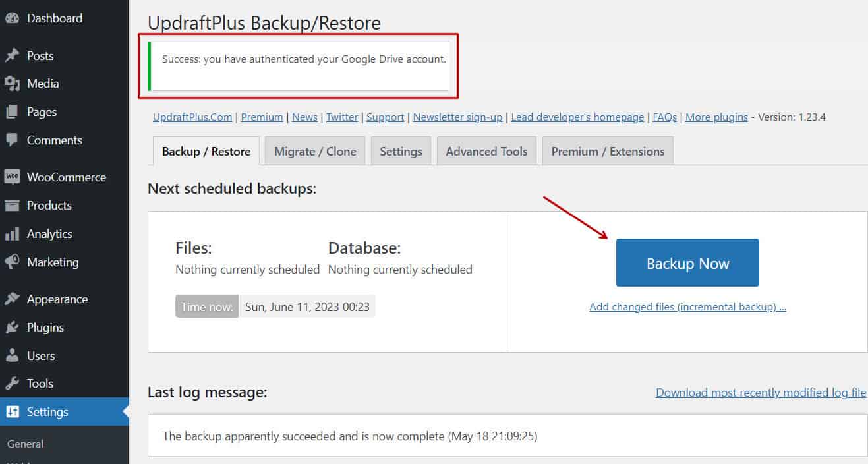Open the Support link
Image resolution: width=868 pixels, height=464 pixels.
385,117
